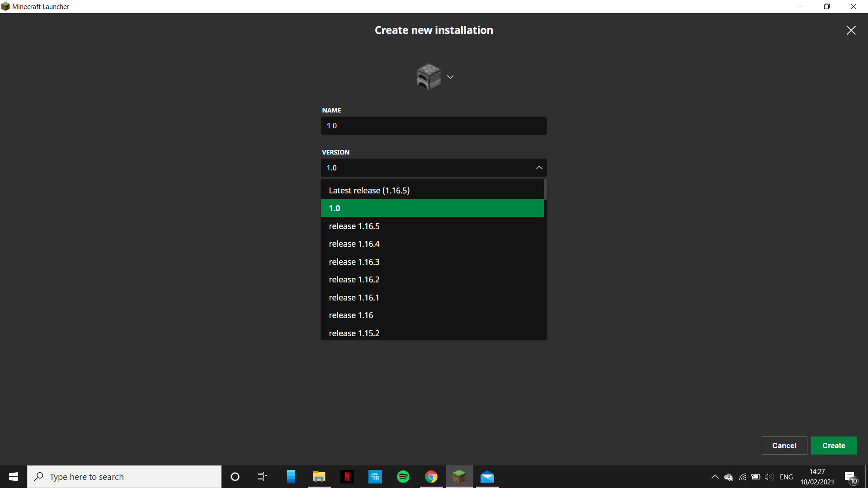
Task: Open Google Chrome from the taskbar
Action: tap(431, 477)
